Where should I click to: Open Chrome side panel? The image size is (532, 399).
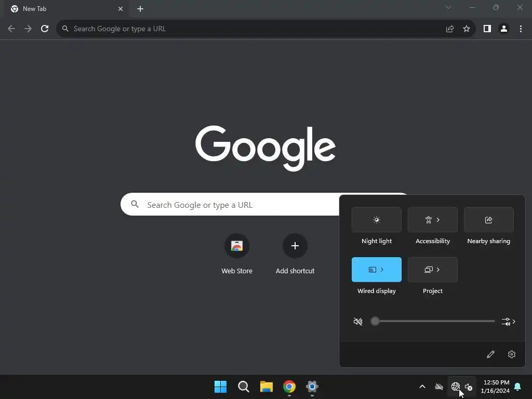pos(487,29)
